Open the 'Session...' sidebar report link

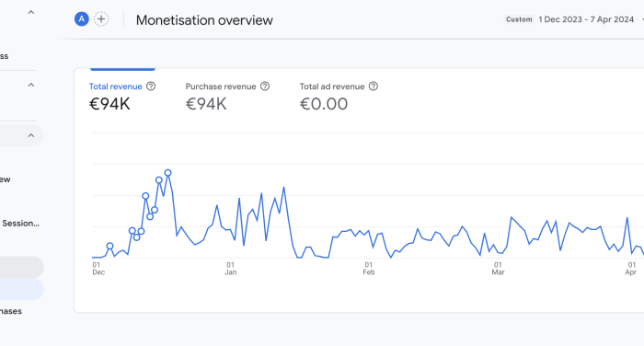click(20, 223)
